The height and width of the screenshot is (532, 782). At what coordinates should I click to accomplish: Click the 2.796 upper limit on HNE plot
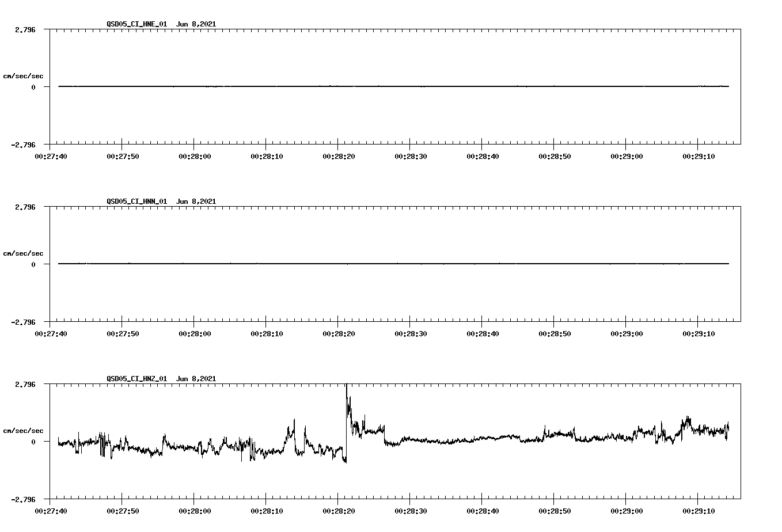tap(25, 29)
